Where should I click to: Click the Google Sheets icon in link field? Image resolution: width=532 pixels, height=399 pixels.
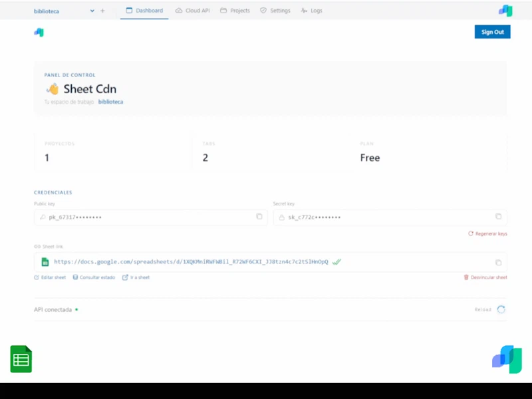click(x=45, y=262)
